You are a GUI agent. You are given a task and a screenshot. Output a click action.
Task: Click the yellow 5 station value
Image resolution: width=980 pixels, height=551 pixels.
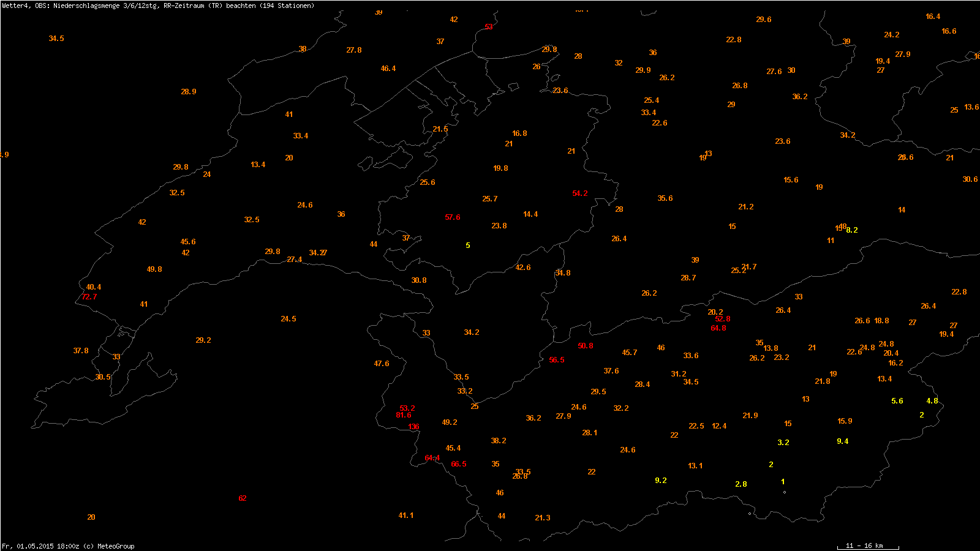[468, 246]
